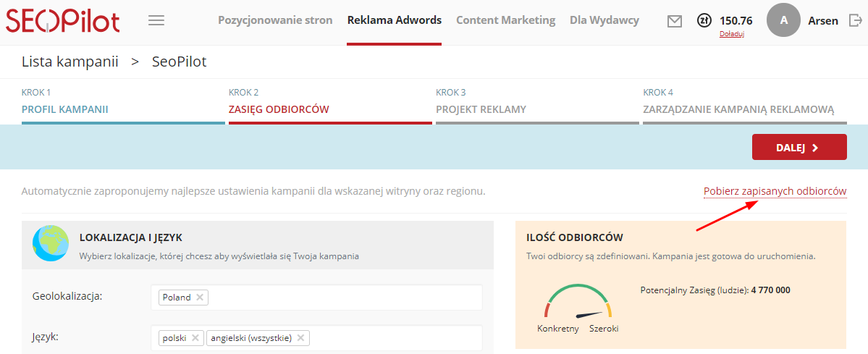This screenshot has height=354, width=868.
Task: Click the Pobierz zapisanych odbiorców link
Action: point(775,191)
